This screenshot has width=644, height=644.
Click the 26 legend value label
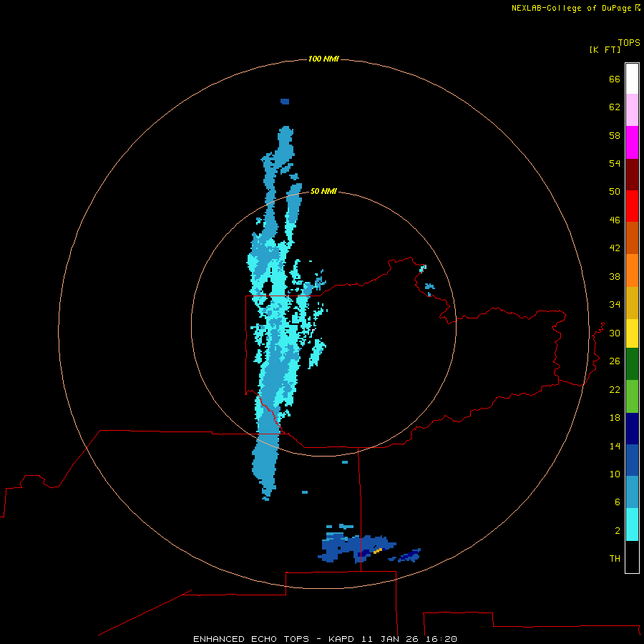click(x=615, y=361)
